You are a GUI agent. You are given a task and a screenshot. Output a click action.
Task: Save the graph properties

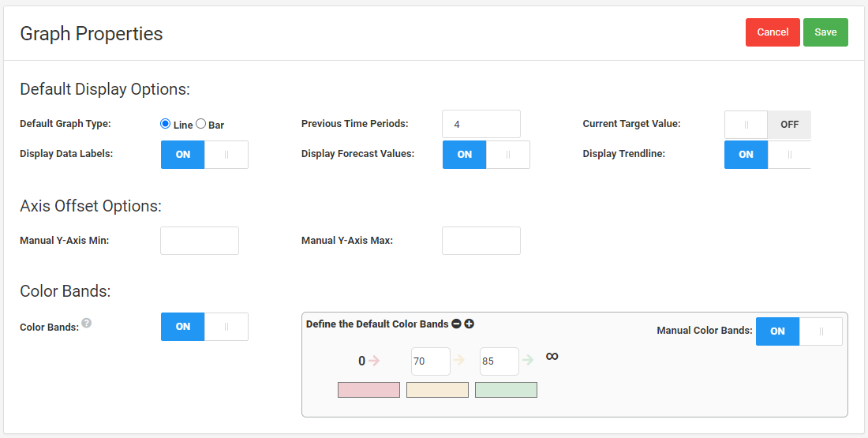click(825, 32)
